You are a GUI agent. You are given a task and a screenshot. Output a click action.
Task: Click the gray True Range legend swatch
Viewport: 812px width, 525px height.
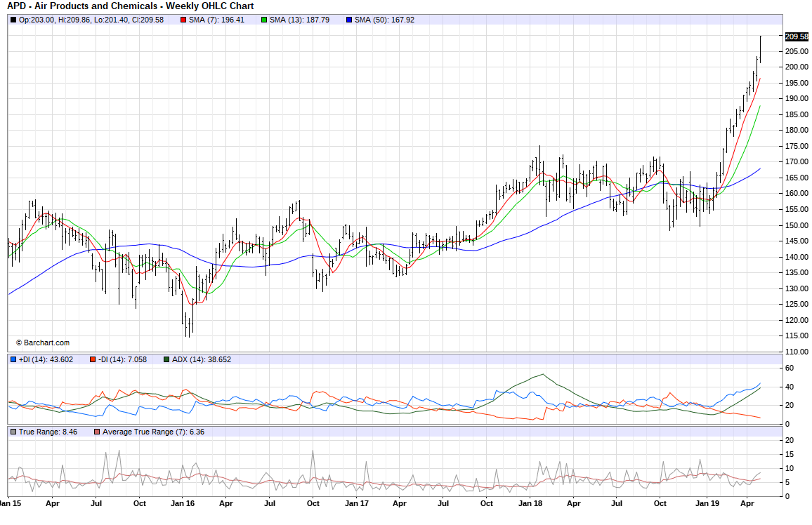pyautogui.click(x=13, y=432)
